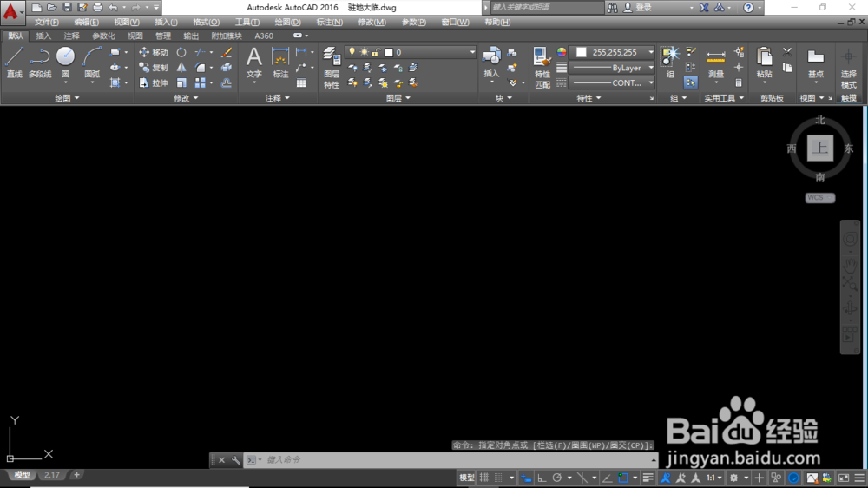Click the Erase tool icon
Image resolution: width=868 pixels, height=488 pixels.
pyautogui.click(x=227, y=53)
